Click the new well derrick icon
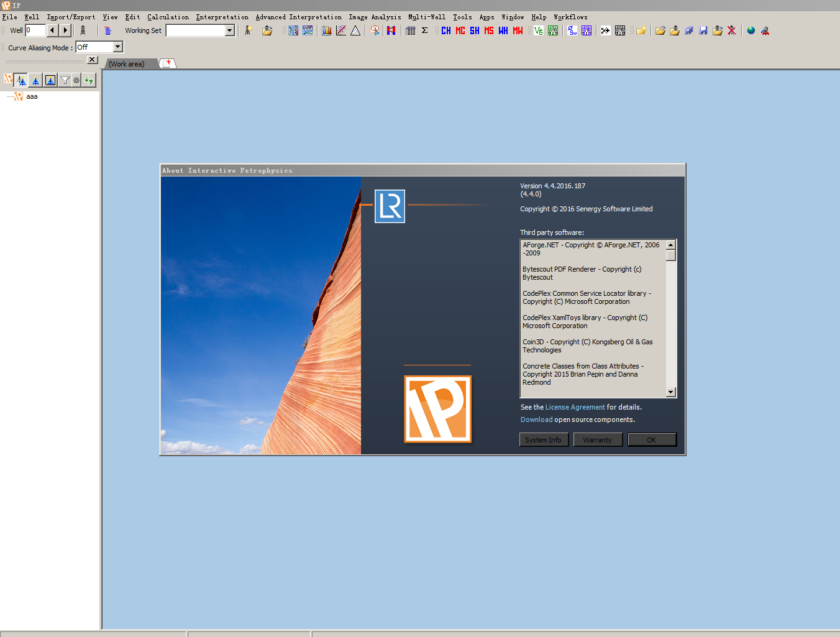 tap(248, 30)
